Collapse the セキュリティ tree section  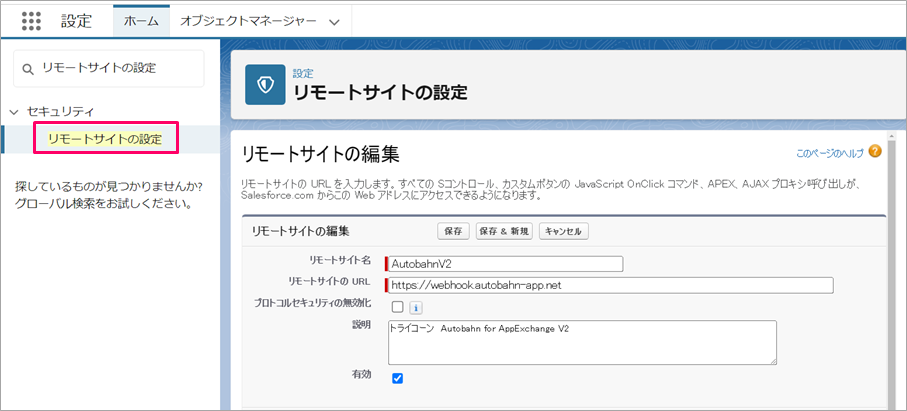tap(15, 112)
